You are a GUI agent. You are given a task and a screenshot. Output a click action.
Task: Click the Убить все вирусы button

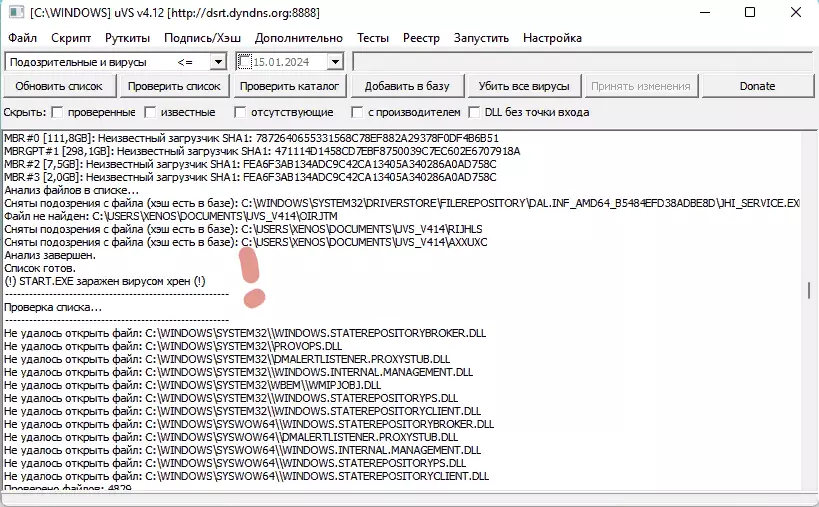(x=525, y=86)
